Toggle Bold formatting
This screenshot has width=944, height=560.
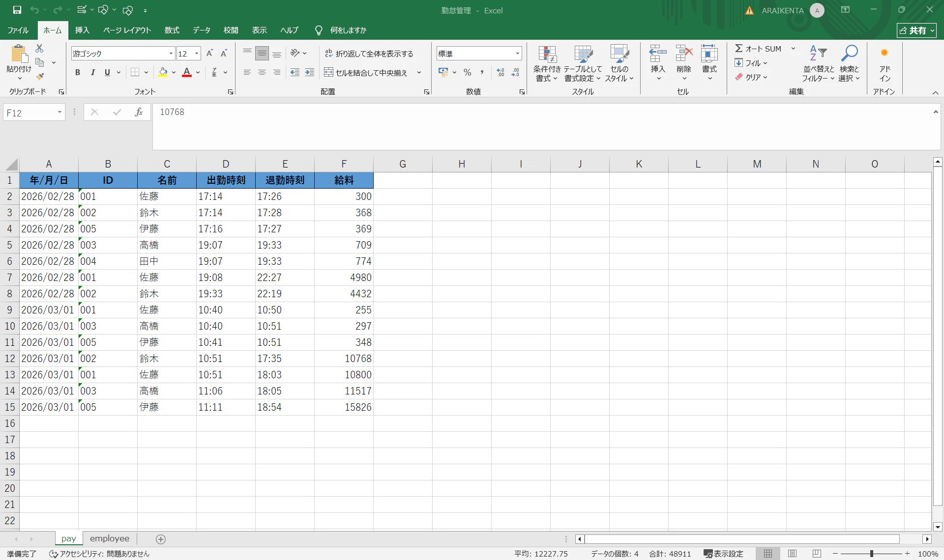coord(78,72)
